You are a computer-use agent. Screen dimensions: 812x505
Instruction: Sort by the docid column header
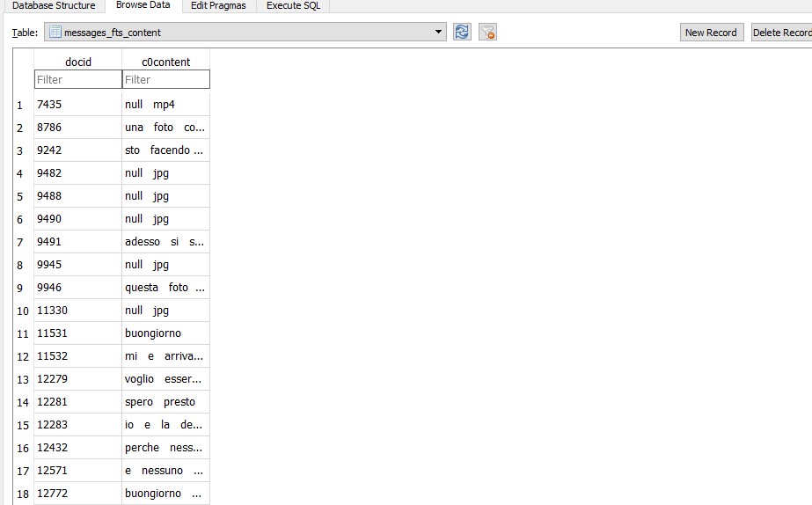pos(78,62)
